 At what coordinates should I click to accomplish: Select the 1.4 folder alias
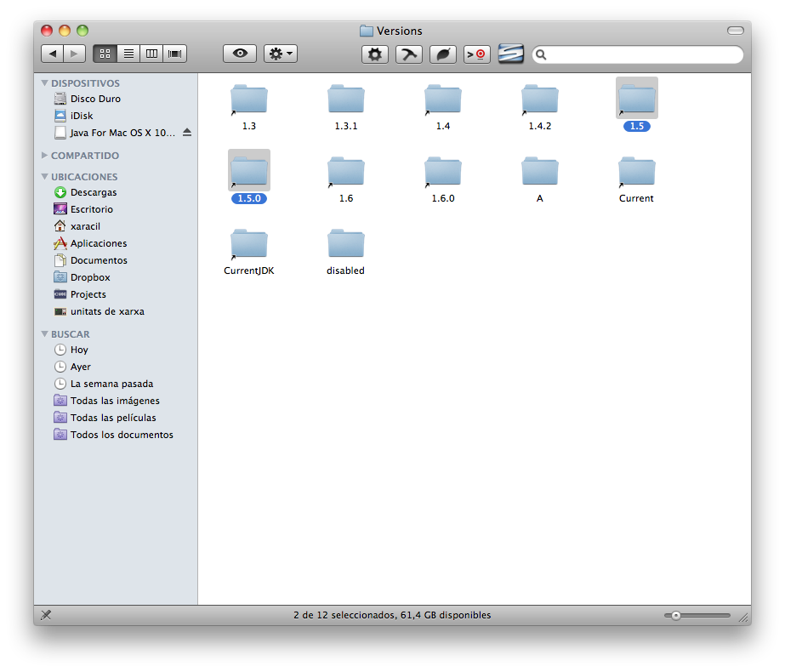click(x=442, y=100)
